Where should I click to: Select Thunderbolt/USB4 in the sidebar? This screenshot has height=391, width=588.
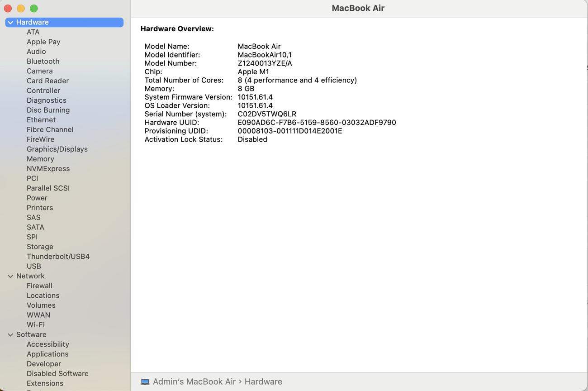[58, 256]
